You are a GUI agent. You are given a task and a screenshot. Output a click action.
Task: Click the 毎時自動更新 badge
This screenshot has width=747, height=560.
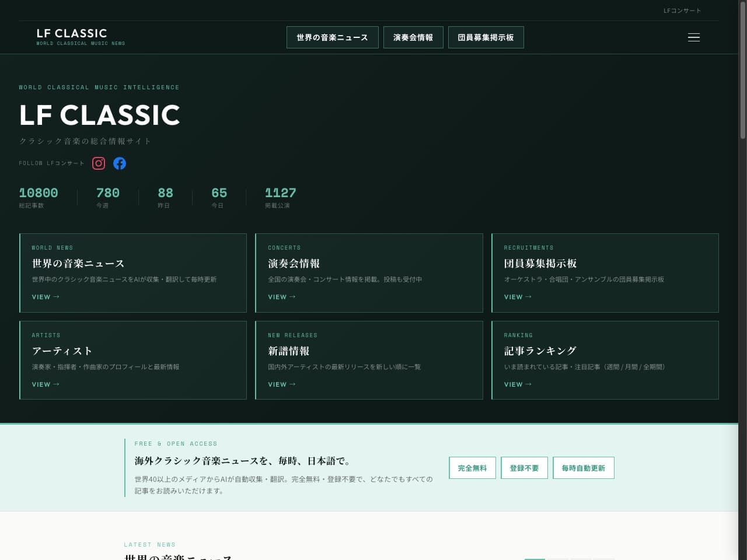[584, 468]
